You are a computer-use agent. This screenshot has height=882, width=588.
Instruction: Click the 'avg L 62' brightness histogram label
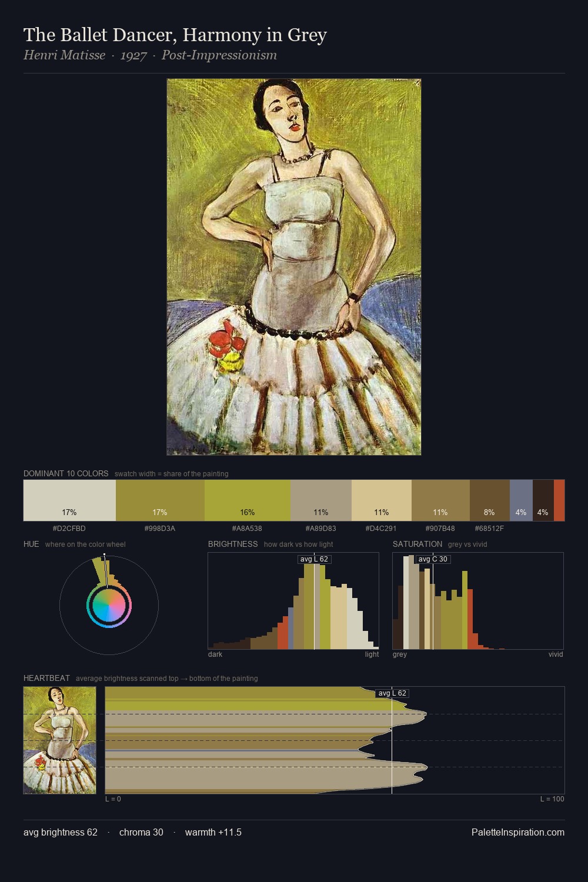click(314, 559)
